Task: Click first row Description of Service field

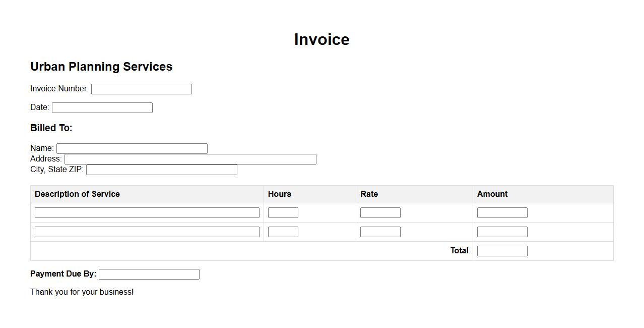Action: pos(147,213)
